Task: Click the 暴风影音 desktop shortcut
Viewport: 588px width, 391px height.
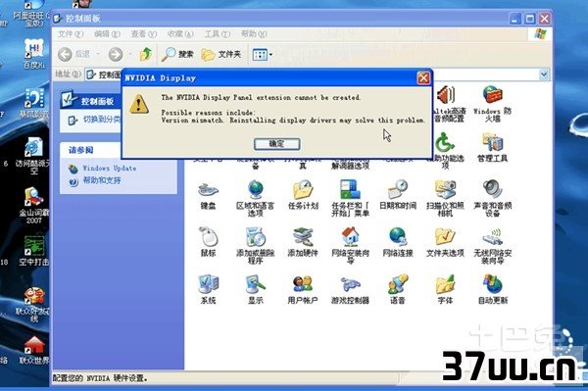Action: pyautogui.click(x=34, y=103)
